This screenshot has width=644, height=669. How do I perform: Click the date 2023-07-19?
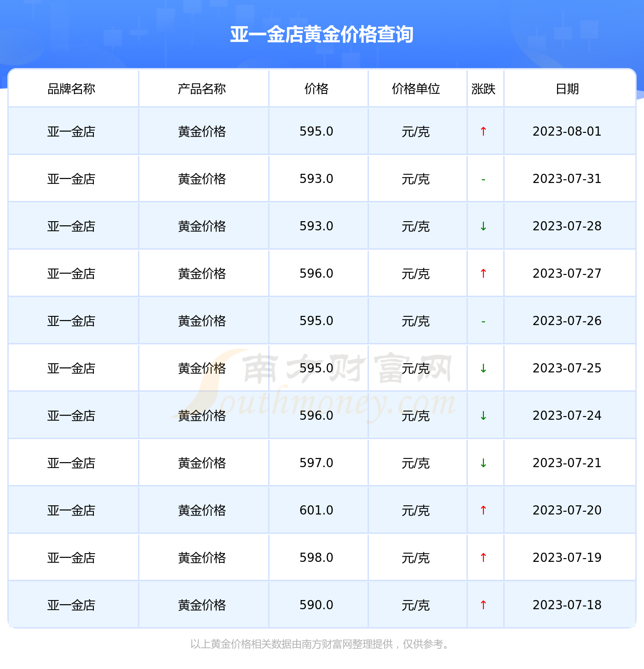tap(567, 558)
